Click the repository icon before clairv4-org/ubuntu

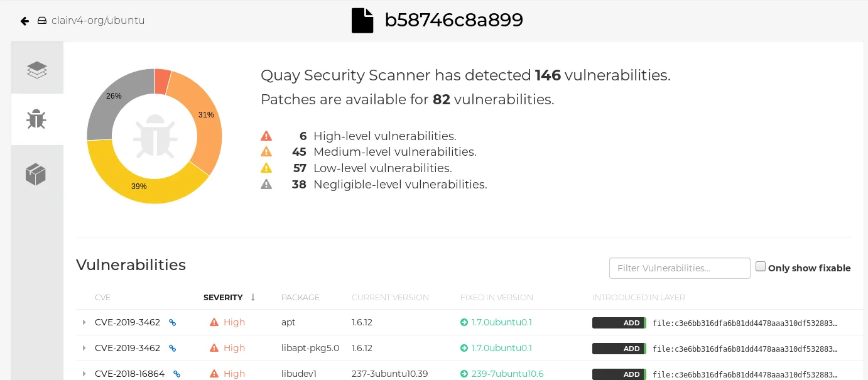point(41,20)
